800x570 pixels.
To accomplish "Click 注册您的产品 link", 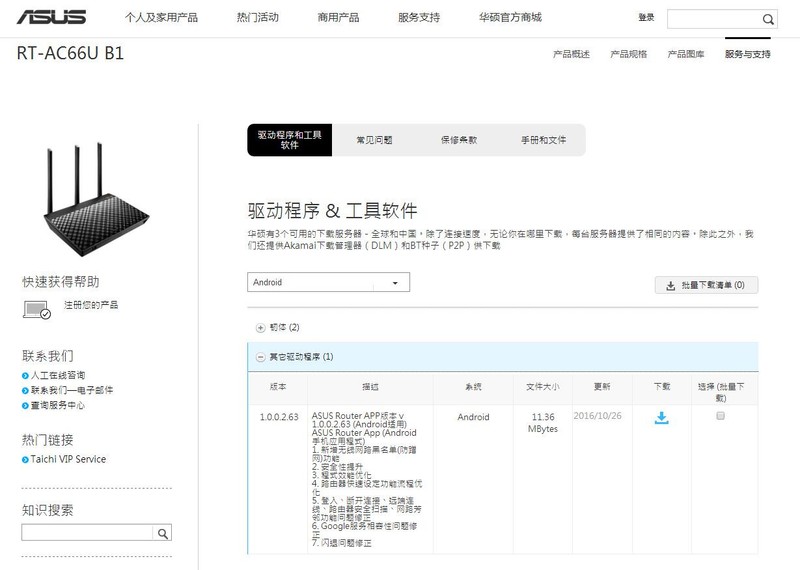I will point(91,305).
